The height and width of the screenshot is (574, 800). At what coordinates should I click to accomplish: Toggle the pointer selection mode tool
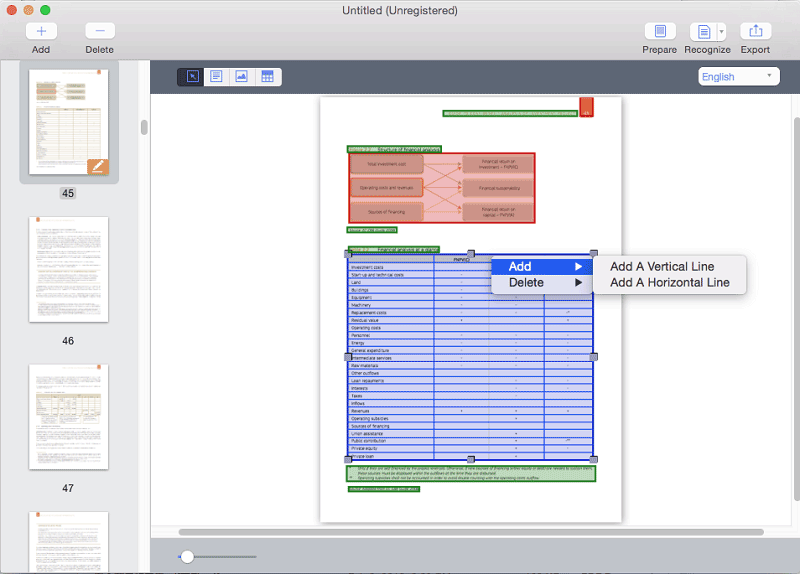191,77
